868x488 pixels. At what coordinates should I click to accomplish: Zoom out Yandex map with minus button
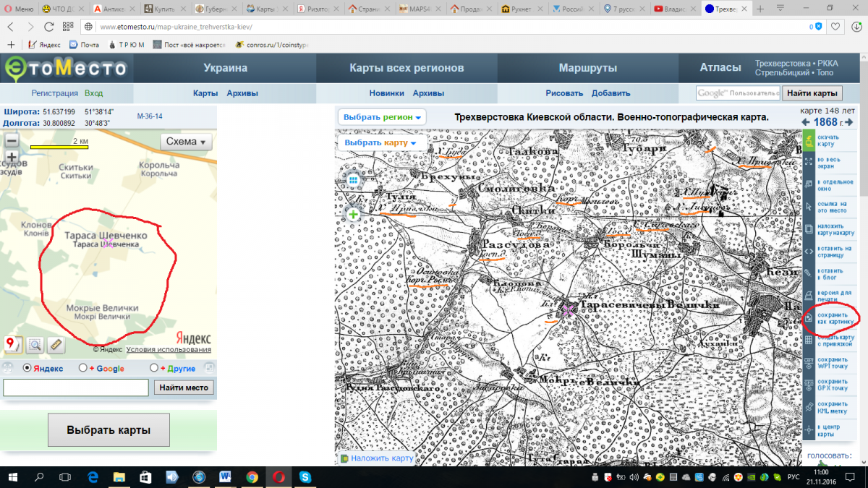[12, 141]
